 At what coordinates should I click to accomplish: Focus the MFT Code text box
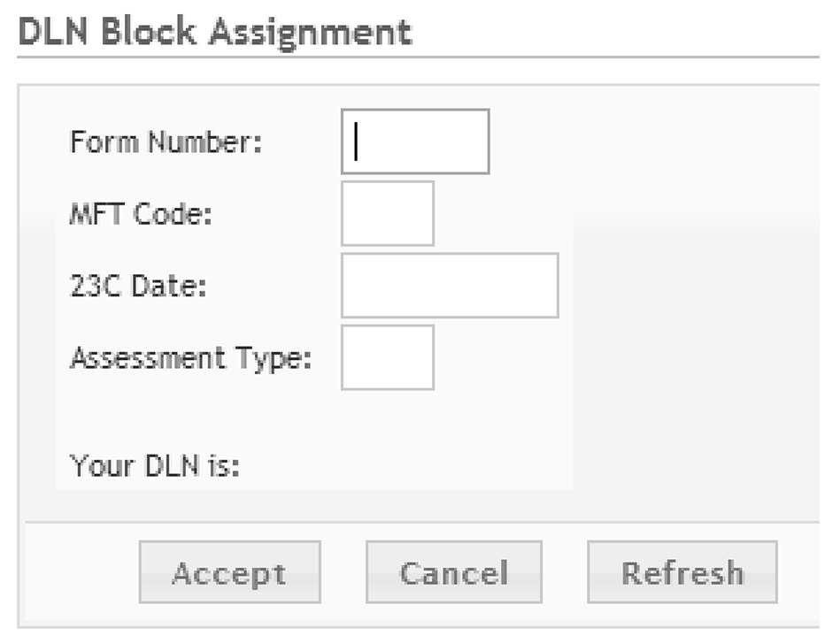pos(388,213)
